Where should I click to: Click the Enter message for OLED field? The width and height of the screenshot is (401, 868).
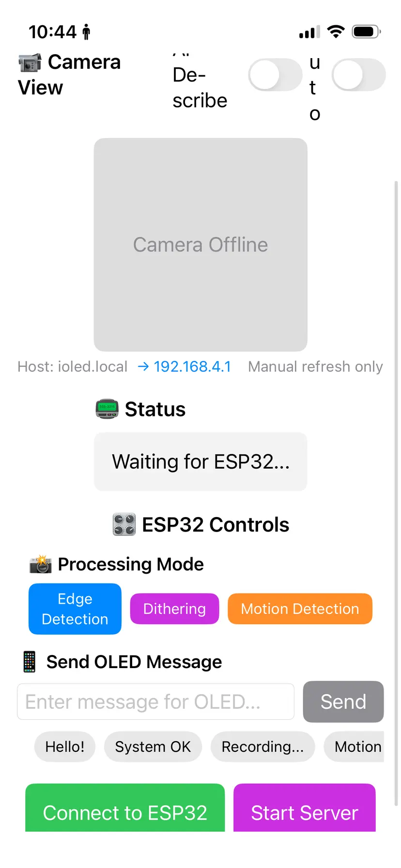[x=155, y=701]
